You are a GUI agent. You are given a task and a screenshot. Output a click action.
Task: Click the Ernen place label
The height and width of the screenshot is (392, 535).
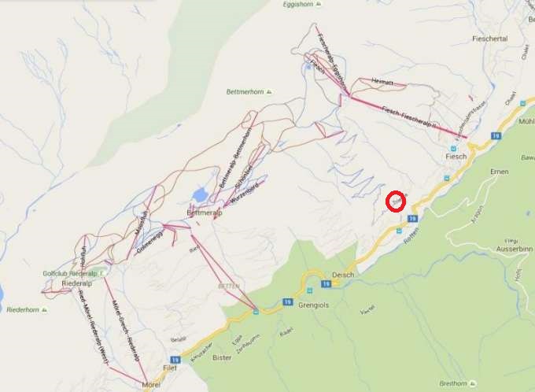pyautogui.click(x=500, y=172)
